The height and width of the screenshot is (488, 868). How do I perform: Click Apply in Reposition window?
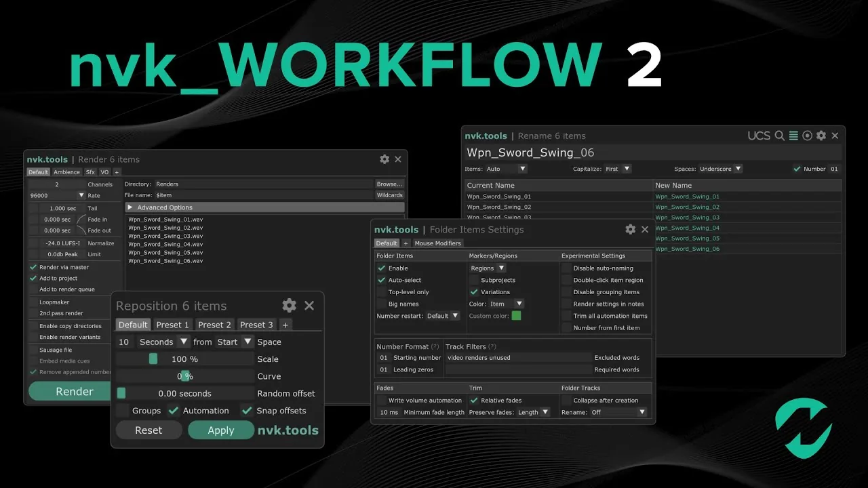point(220,430)
